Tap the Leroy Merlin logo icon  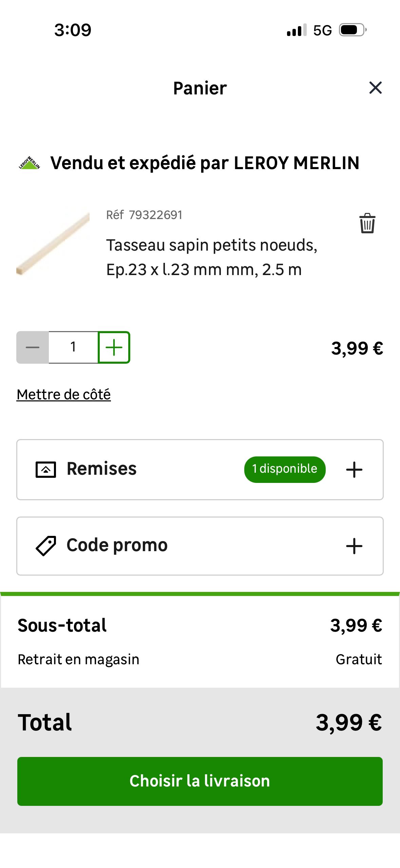(30, 163)
